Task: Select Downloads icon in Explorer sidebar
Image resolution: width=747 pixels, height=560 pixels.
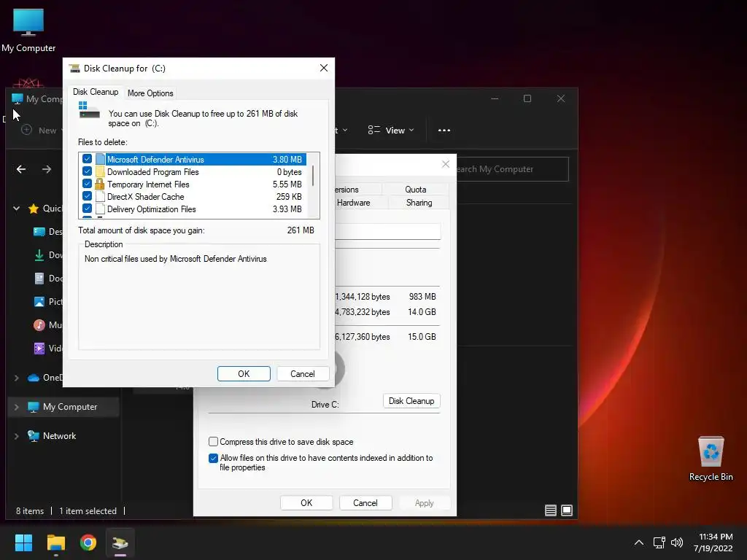Action: click(x=39, y=255)
